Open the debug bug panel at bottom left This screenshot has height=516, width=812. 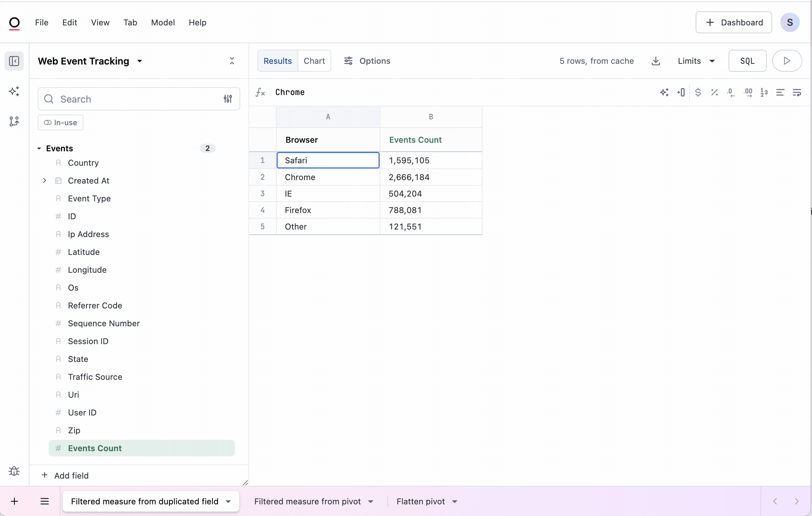14,471
